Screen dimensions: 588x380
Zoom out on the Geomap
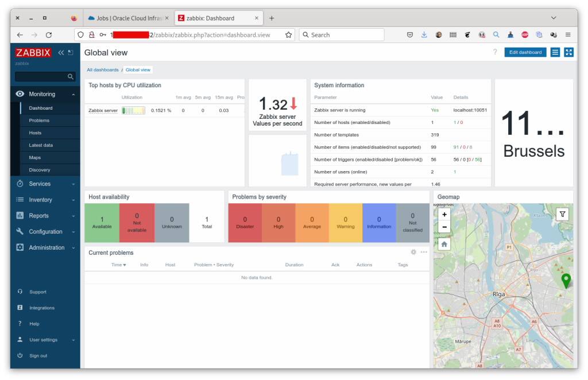click(444, 227)
